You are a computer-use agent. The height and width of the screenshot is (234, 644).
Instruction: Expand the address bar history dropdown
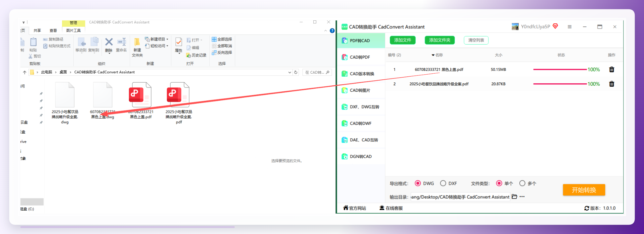[x=289, y=72]
